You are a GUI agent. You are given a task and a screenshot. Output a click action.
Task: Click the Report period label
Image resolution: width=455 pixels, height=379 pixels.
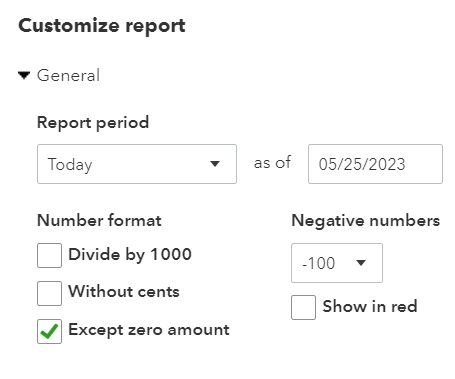point(93,123)
